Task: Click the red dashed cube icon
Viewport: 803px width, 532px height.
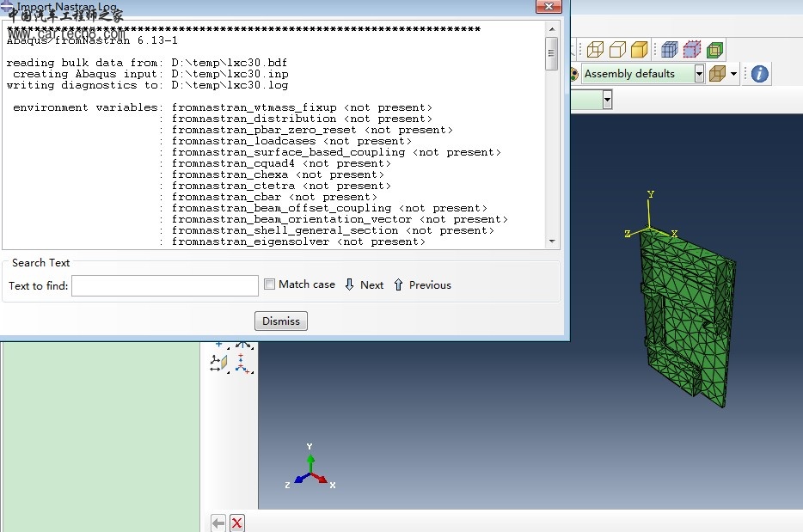Action: 692,49
